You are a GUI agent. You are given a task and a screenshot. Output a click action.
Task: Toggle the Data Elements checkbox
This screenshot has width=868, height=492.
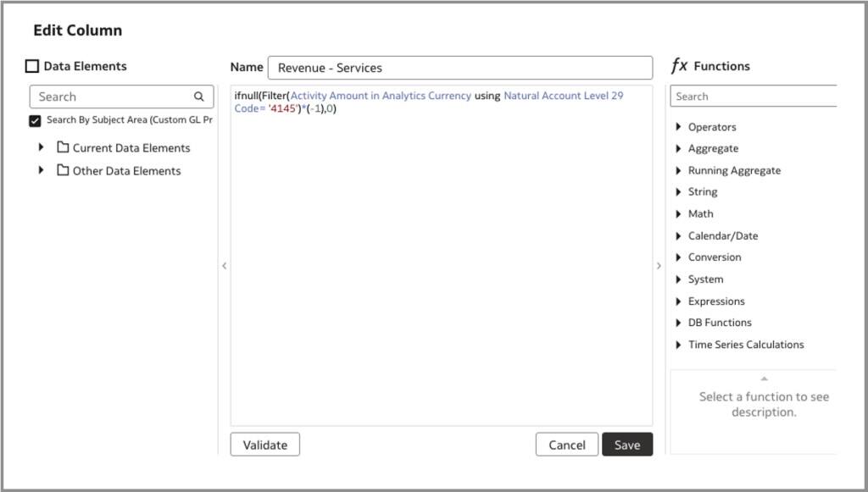(31, 65)
